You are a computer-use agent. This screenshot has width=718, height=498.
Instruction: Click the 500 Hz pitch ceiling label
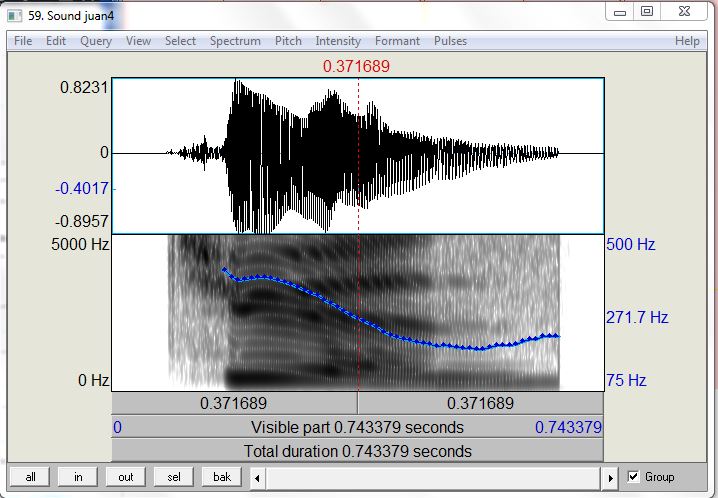(631, 244)
